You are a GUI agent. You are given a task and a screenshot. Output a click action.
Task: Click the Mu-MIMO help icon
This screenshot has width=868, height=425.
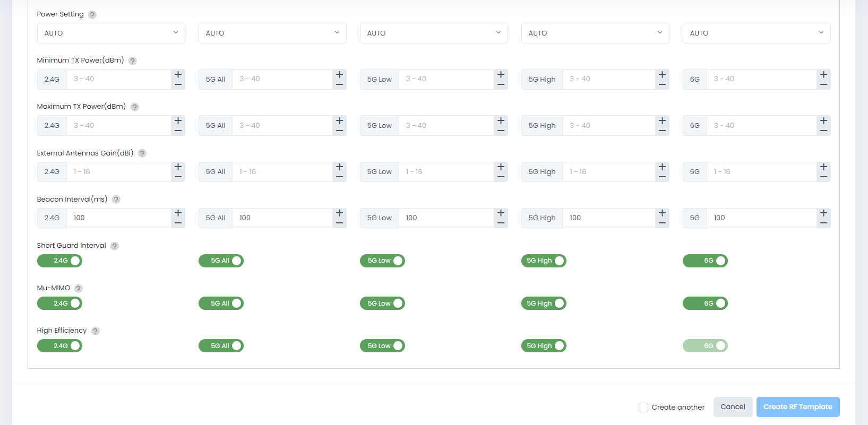click(x=79, y=289)
